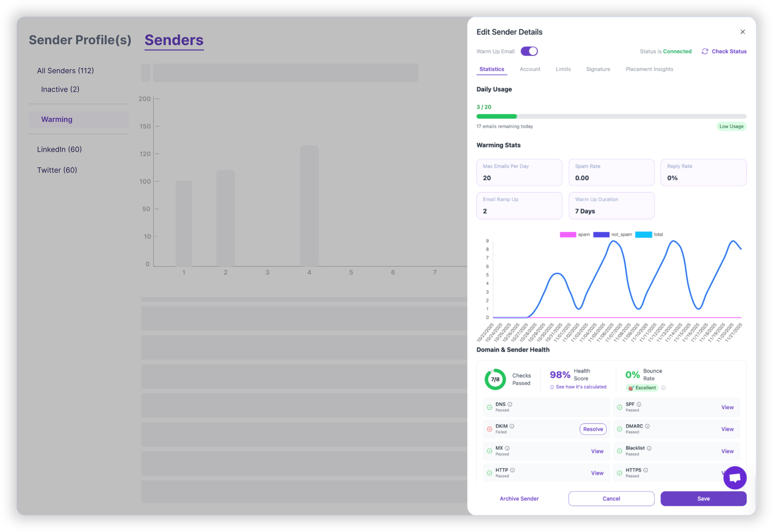Disable the Warm Up Email toggle
This screenshot has width=773, height=532.
tap(529, 51)
